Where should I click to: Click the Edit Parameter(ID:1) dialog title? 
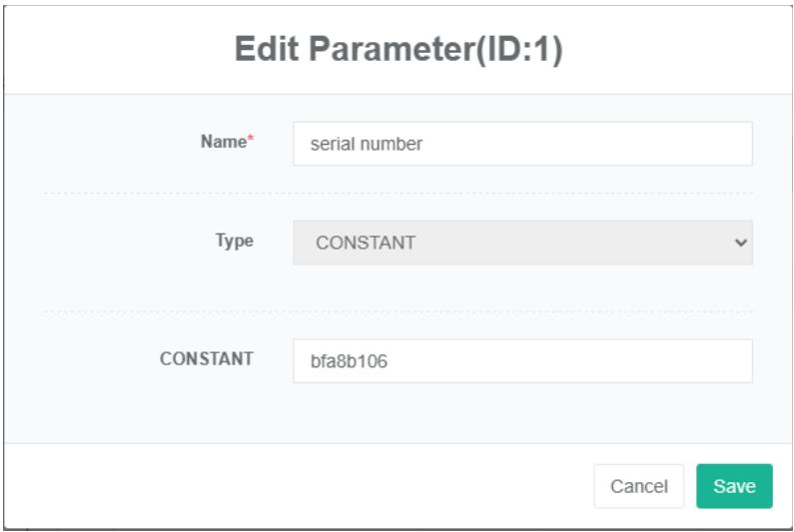[x=398, y=50]
